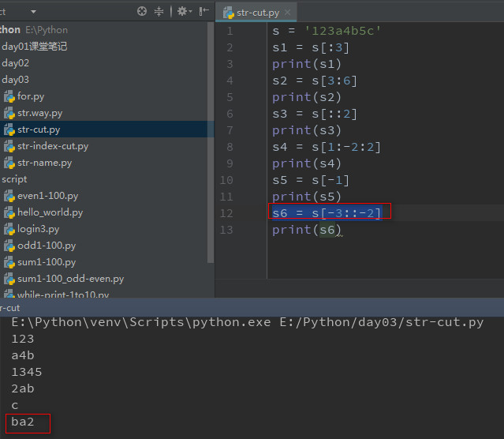Place cursor in s2 = s[3:6] line
Screen dimensions: 504x439
tap(315, 81)
